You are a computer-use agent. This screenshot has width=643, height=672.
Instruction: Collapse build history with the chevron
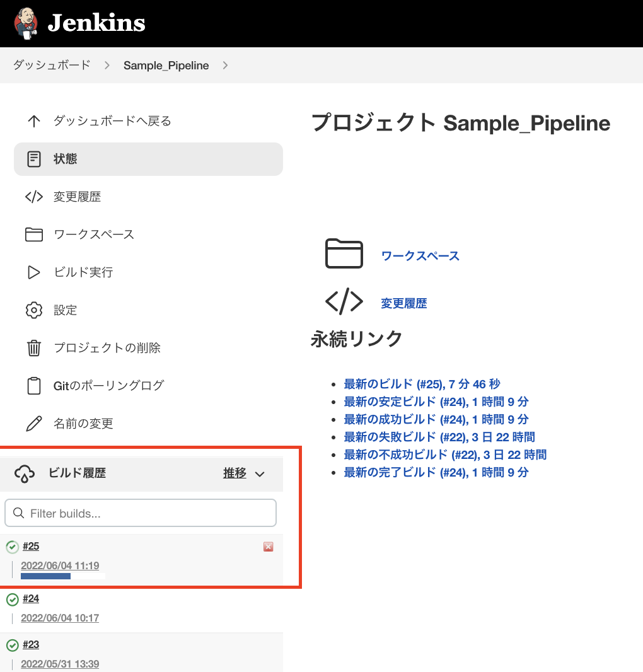pos(260,474)
